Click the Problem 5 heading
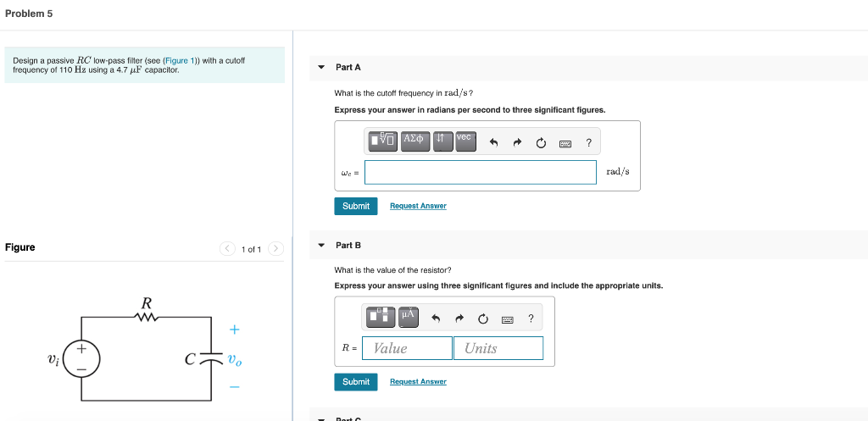The width and height of the screenshot is (868, 421). pos(29,14)
